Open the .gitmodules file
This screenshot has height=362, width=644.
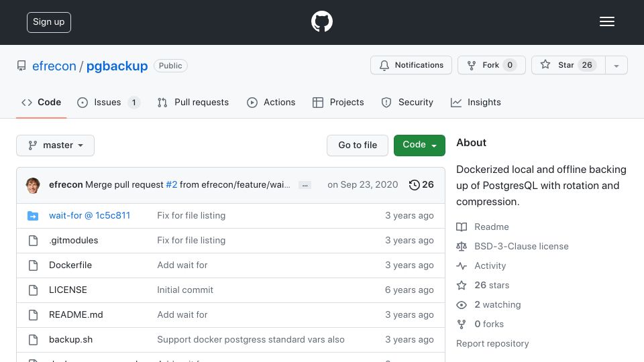coord(74,241)
